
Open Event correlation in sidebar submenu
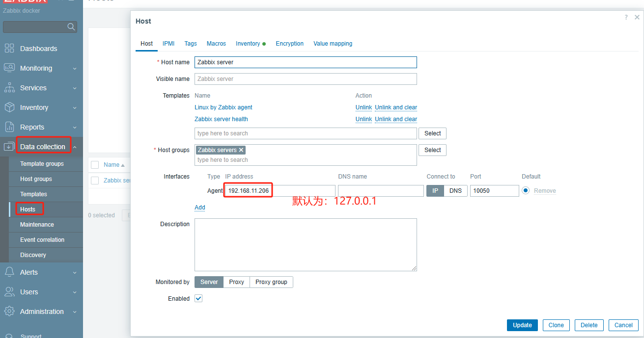[x=42, y=240]
